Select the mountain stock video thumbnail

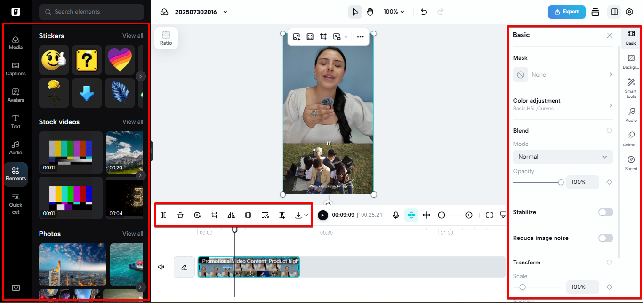coord(125,152)
